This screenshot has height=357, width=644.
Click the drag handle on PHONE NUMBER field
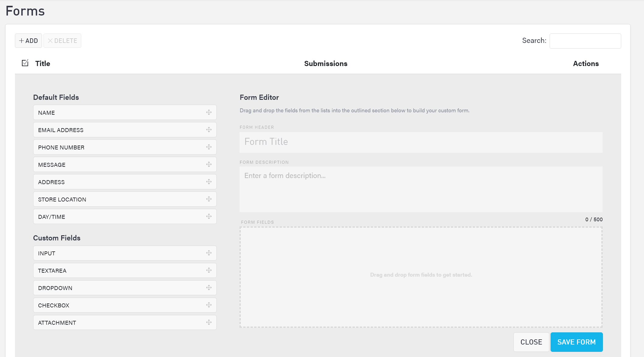(x=209, y=147)
